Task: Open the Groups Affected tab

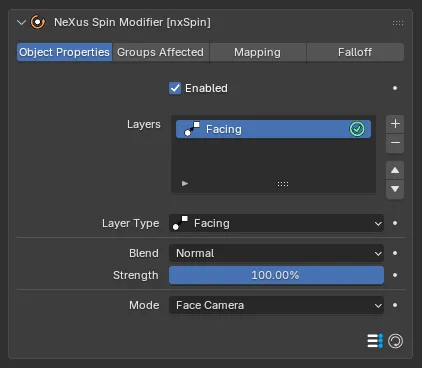Action: (x=160, y=52)
